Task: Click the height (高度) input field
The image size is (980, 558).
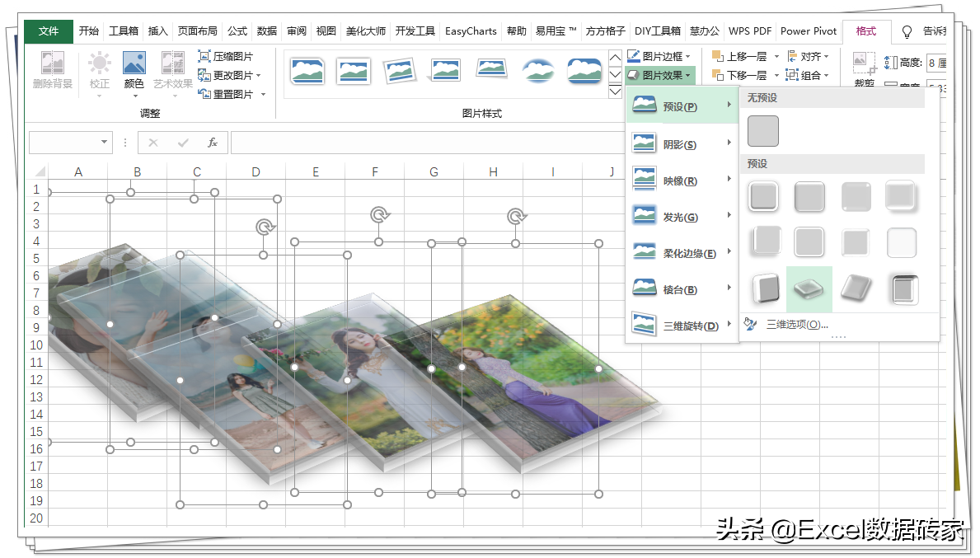Action: tap(936, 63)
